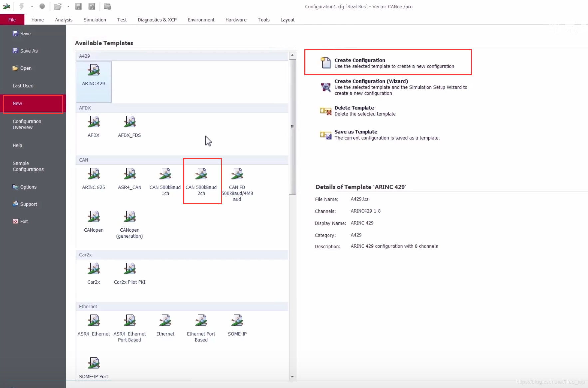Click Delete Template text

[x=354, y=108]
